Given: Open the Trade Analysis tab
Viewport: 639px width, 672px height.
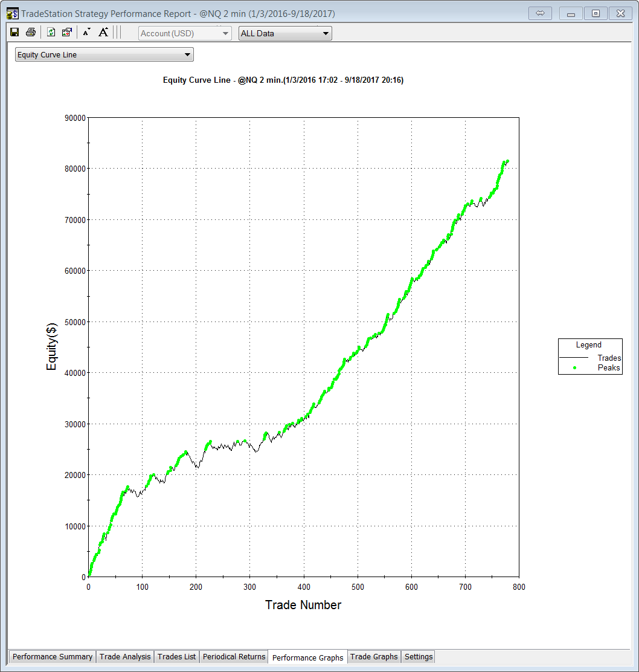Looking at the screenshot, I should coord(125,657).
